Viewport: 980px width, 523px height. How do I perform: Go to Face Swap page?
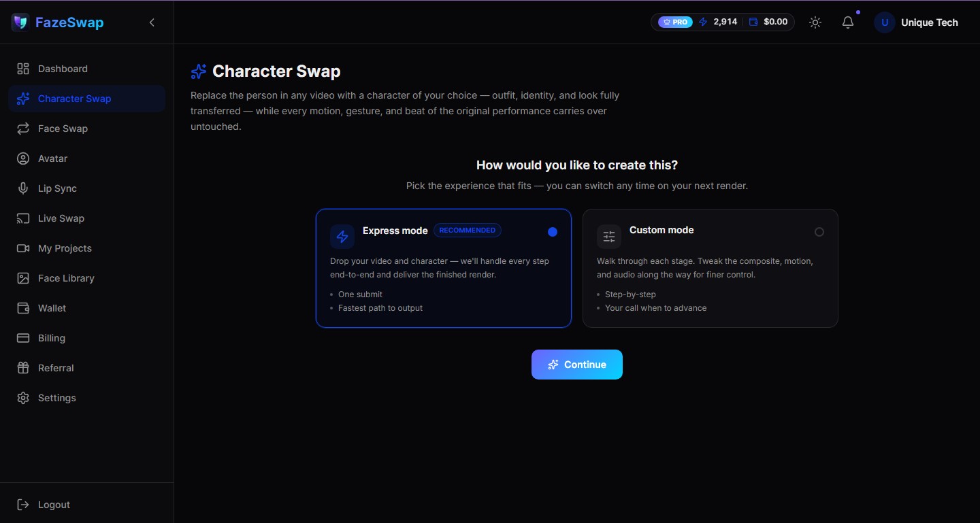[x=63, y=129]
